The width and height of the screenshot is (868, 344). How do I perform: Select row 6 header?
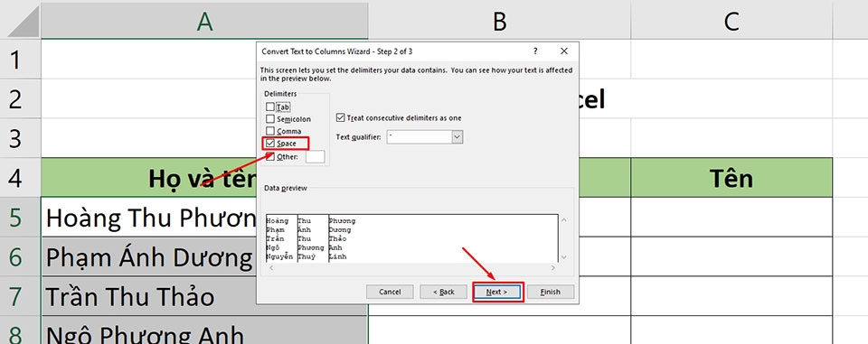click(x=20, y=256)
